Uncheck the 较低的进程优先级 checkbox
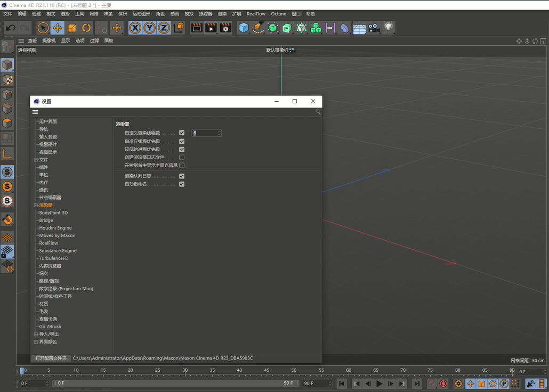The height and width of the screenshot is (392, 549). [x=182, y=150]
